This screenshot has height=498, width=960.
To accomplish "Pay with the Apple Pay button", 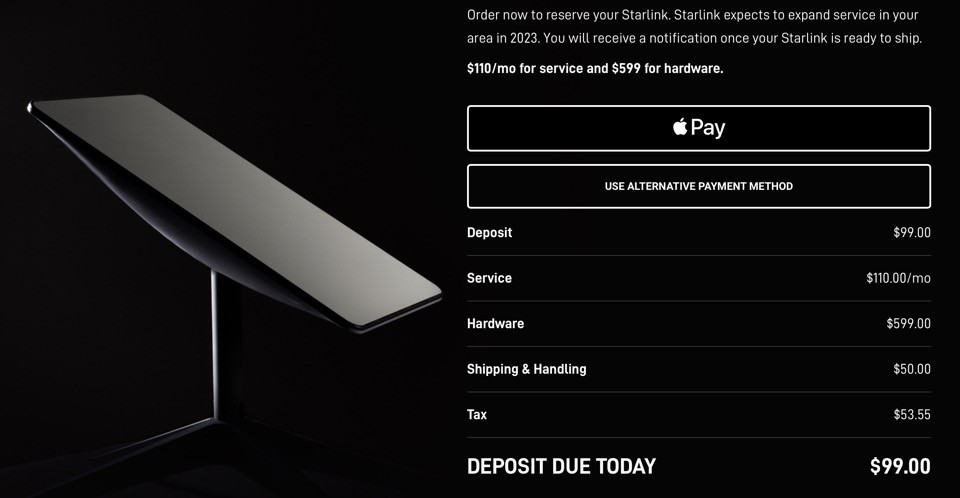I will click(698, 128).
